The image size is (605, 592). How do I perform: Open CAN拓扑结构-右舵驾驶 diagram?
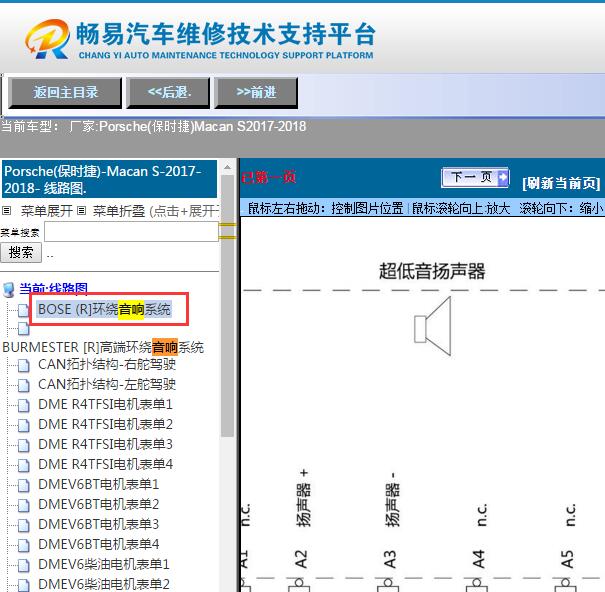pos(107,364)
